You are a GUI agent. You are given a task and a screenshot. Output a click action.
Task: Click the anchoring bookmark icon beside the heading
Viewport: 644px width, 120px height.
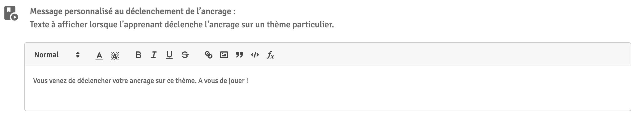(x=11, y=13)
